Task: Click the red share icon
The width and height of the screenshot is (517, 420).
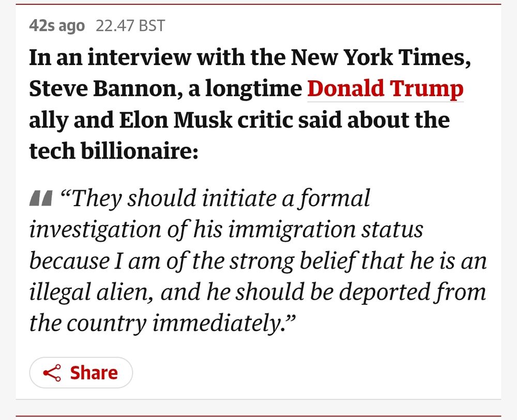Action: tap(52, 373)
